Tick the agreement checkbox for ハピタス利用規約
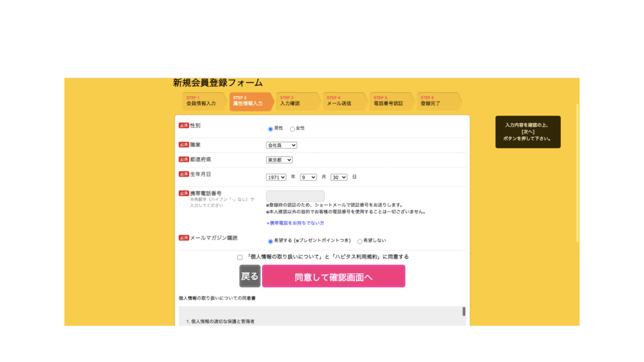 (x=240, y=257)
